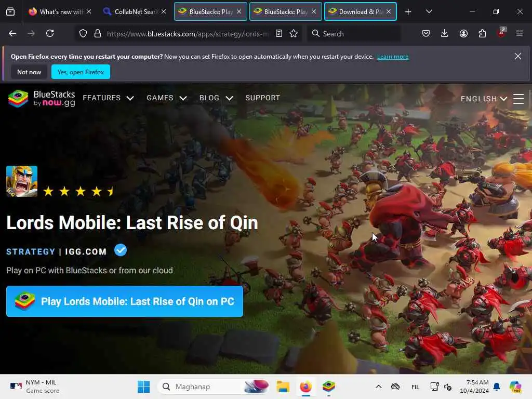This screenshot has width=532, height=399.
Task: Open the Windows Start menu
Action: [x=143, y=387]
